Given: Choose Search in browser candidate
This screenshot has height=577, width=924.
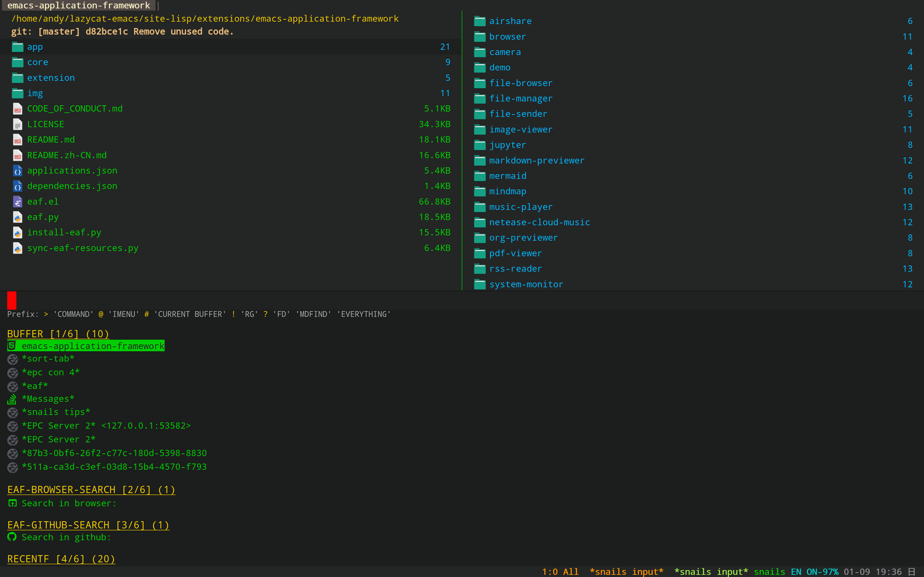Looking at the screenshot, I should tap(69, 503).
